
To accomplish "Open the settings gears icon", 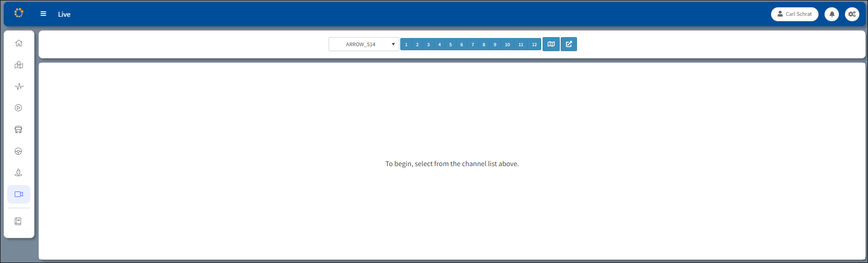I will point(852,14).
